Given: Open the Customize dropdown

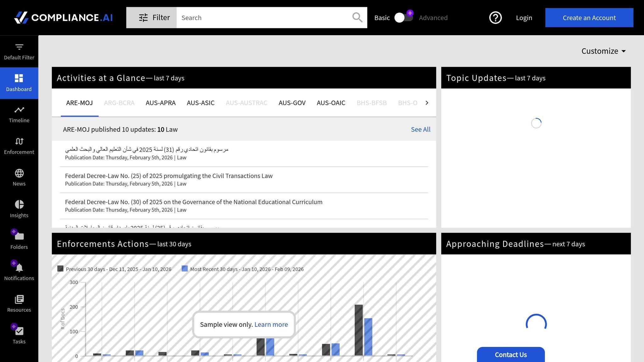Looking at the screenshot, I should pos(603,51).
